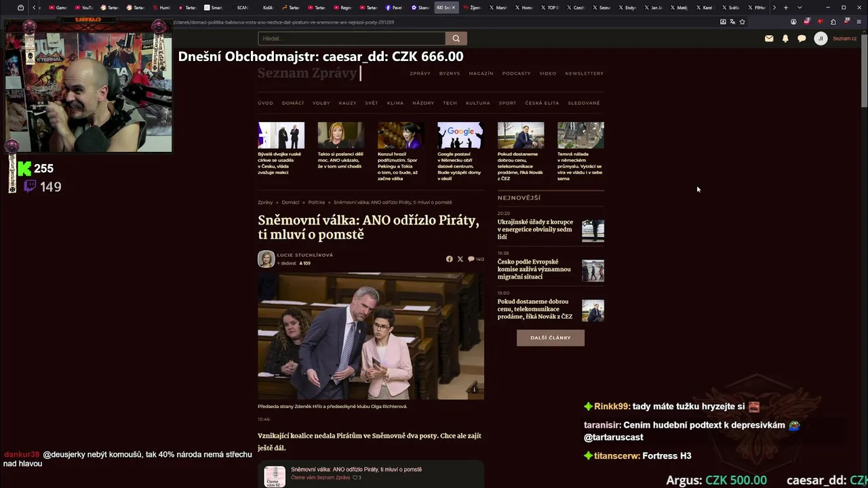Click the audio article thumbnail icon
Image resolution: width=868 pixels, height=488 pixels.
[275, 476]
